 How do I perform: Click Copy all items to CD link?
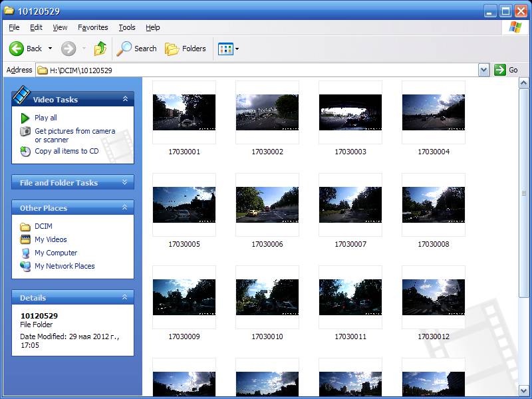[x=66, y=151]
